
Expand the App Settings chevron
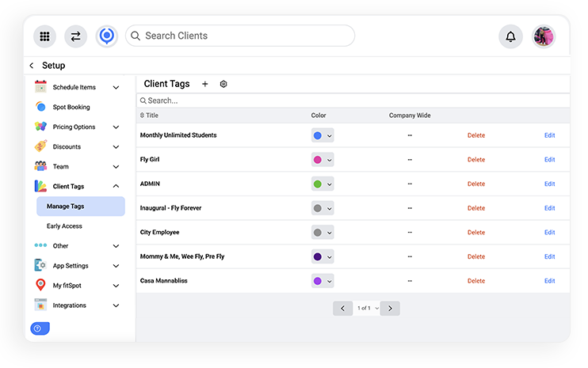click(116, 266)
